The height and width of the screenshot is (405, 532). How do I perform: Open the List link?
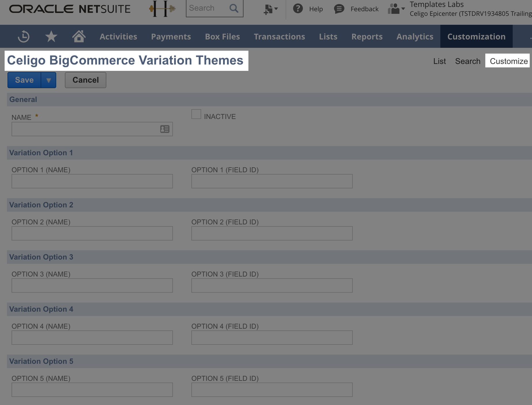tap(439, 61)
